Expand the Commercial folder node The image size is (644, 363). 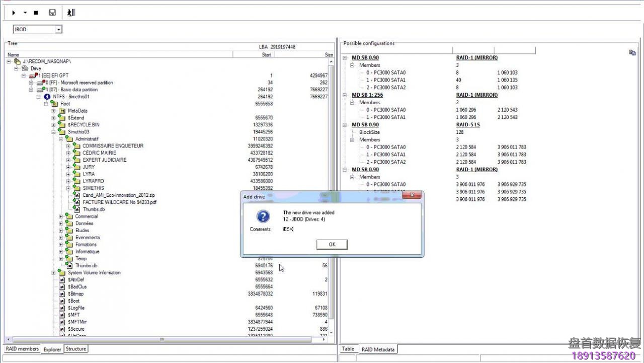click(x=61, y=216)
